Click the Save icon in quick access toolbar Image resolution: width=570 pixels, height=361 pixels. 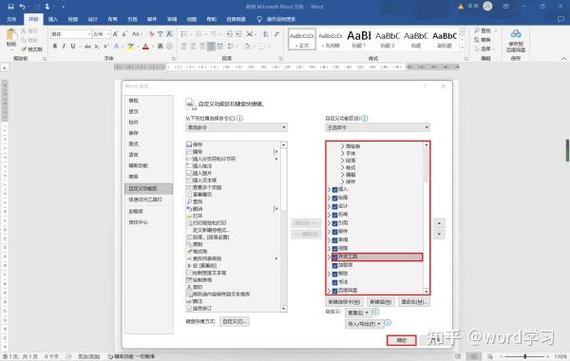tap(11, 7)
